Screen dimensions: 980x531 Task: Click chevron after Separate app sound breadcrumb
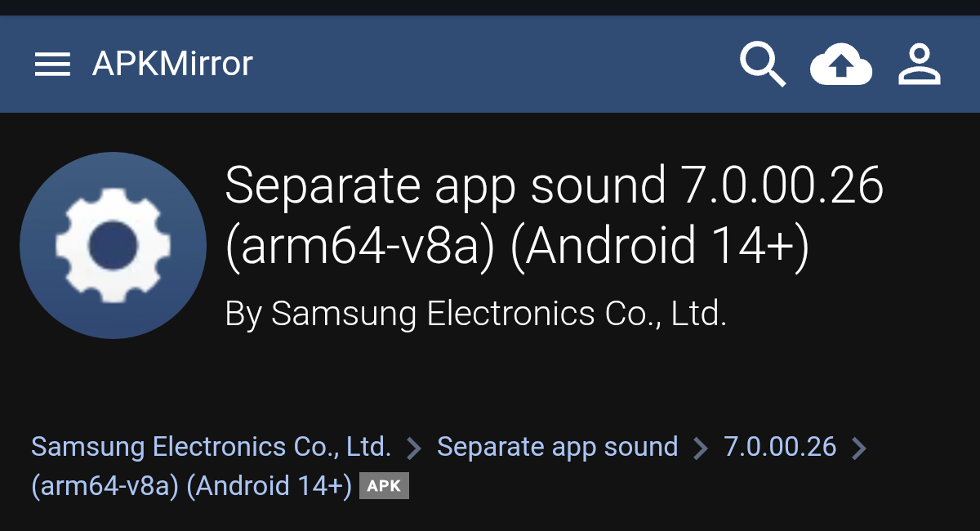pos(701,448)
